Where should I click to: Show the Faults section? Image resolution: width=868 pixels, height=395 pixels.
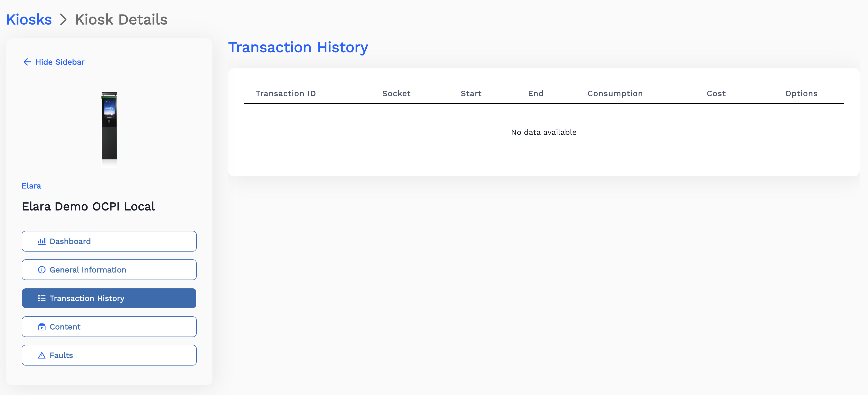pyautogui.click(x=109, y=355)
